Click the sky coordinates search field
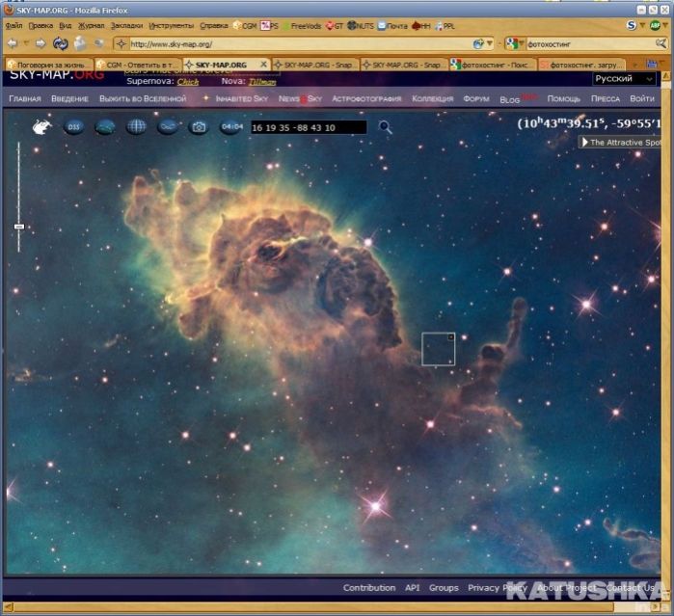This screenshot has height=616, width=674. pos(309,127)
